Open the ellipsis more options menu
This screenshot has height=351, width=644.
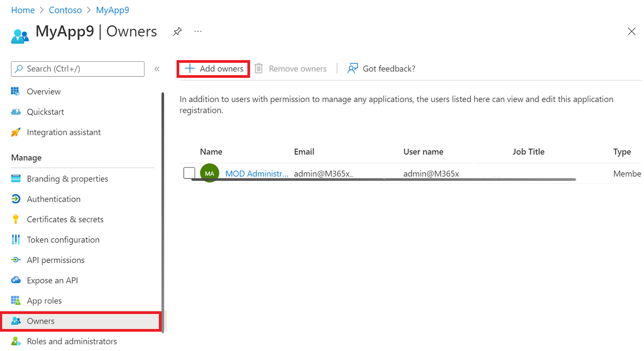coord(197,32)
